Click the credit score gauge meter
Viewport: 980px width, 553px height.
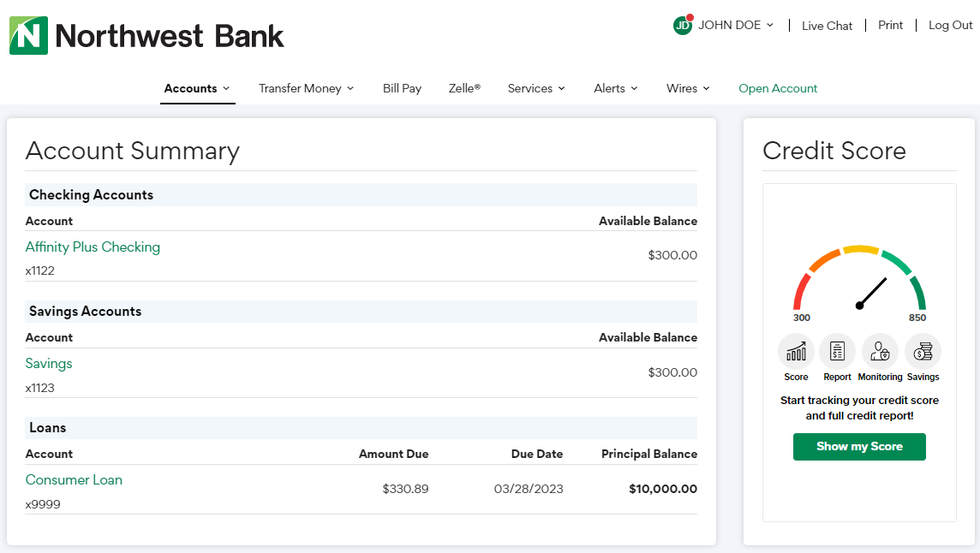point(859,281)
